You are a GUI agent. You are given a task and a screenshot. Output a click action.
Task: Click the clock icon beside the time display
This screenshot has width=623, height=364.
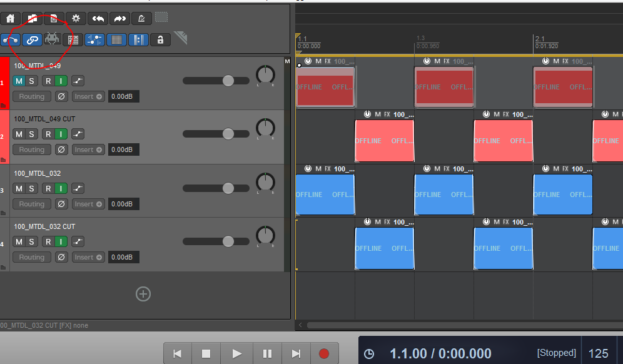point(369,353)
